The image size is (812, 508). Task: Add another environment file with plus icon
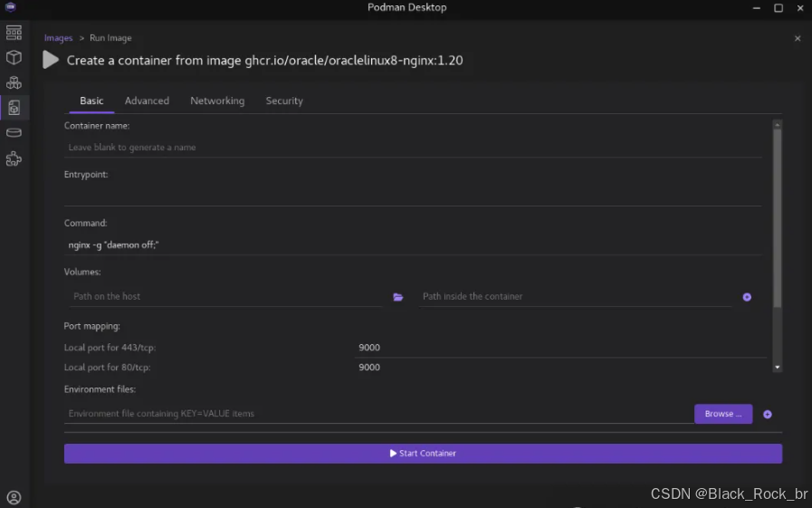(768, 414)
